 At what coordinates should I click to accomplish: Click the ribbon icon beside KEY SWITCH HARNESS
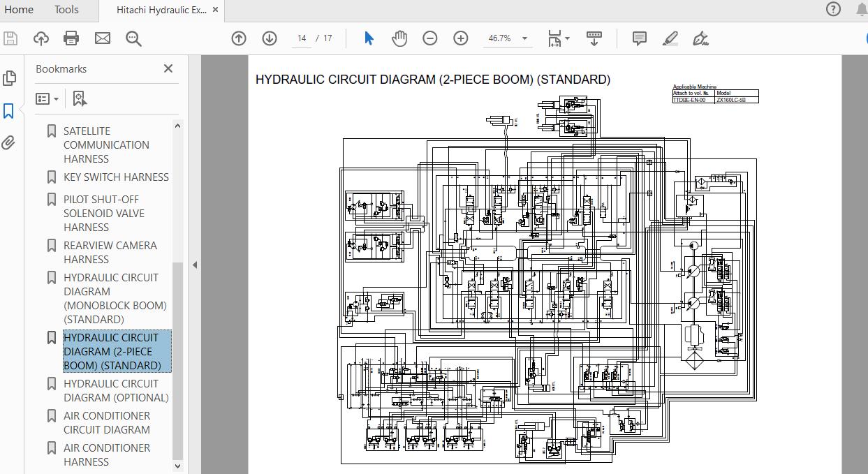[51, 177]
